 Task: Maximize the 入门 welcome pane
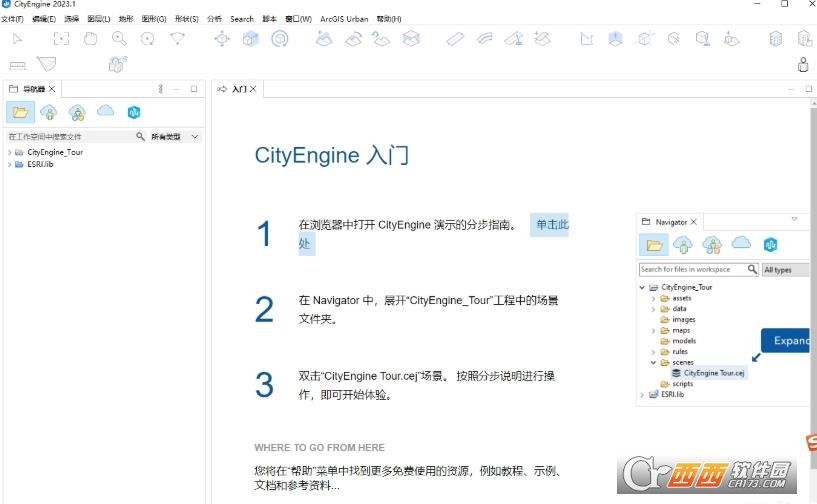coord(809,89)
